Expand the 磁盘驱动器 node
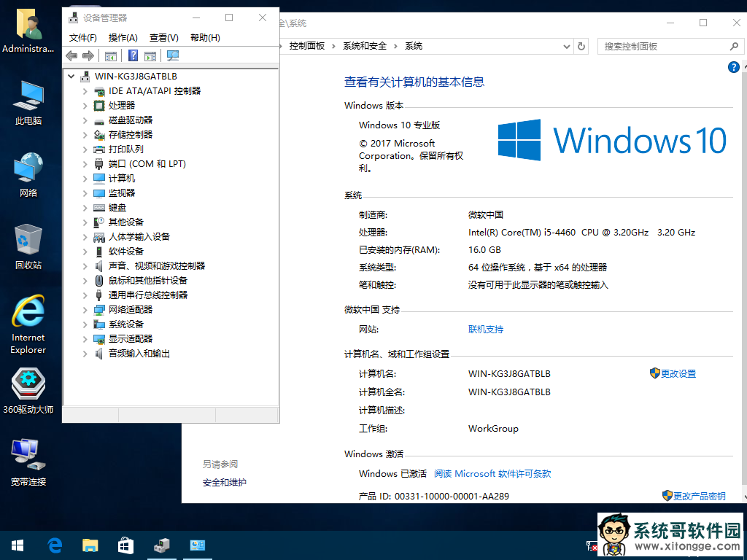The height and width of the screenshot is (560, 747). click(x=85, y=120)
